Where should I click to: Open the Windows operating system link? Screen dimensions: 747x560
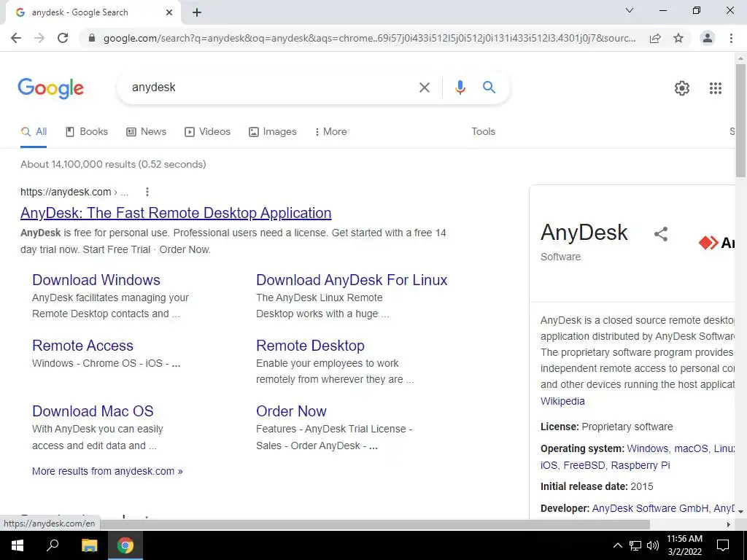click(x=648, y=448)
